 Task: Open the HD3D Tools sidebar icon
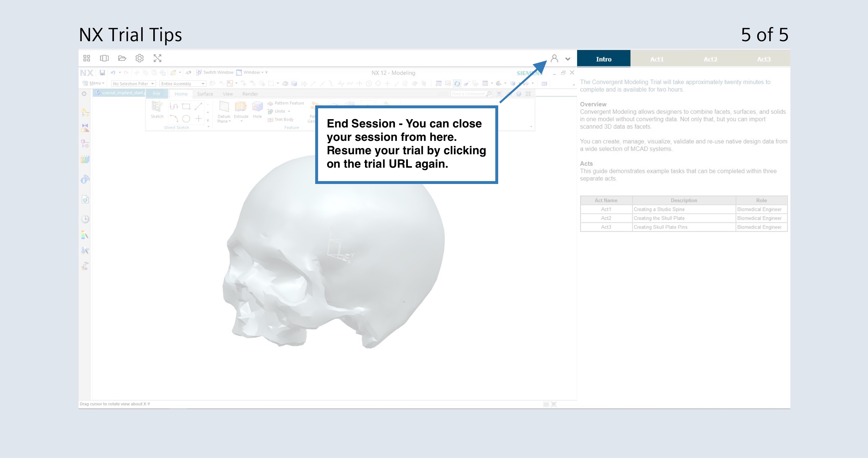tap(85, 179)
